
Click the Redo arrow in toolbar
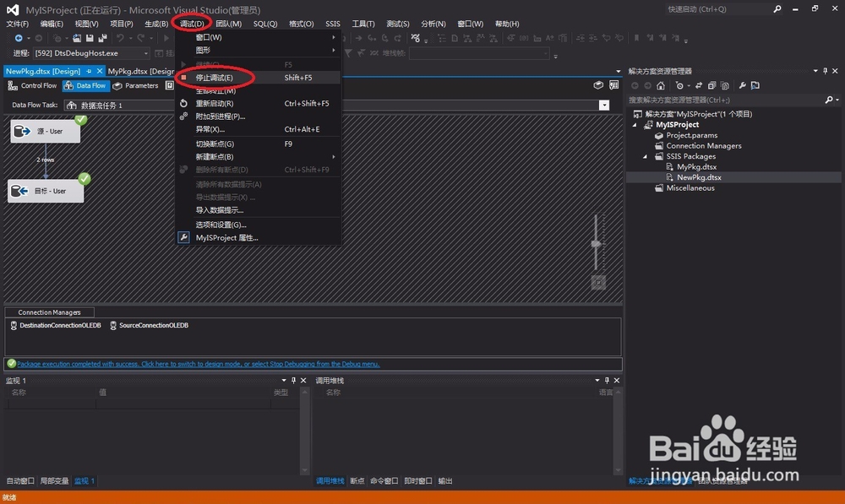(x=140, y=38)
